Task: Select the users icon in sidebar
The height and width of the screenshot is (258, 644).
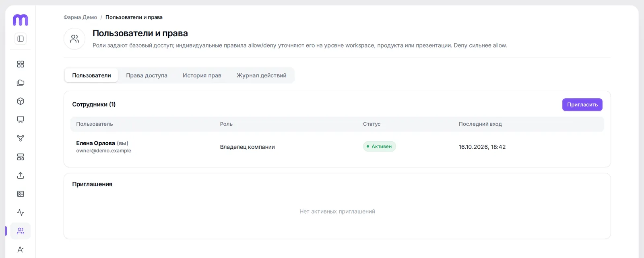Action: (x=21, y=231)
